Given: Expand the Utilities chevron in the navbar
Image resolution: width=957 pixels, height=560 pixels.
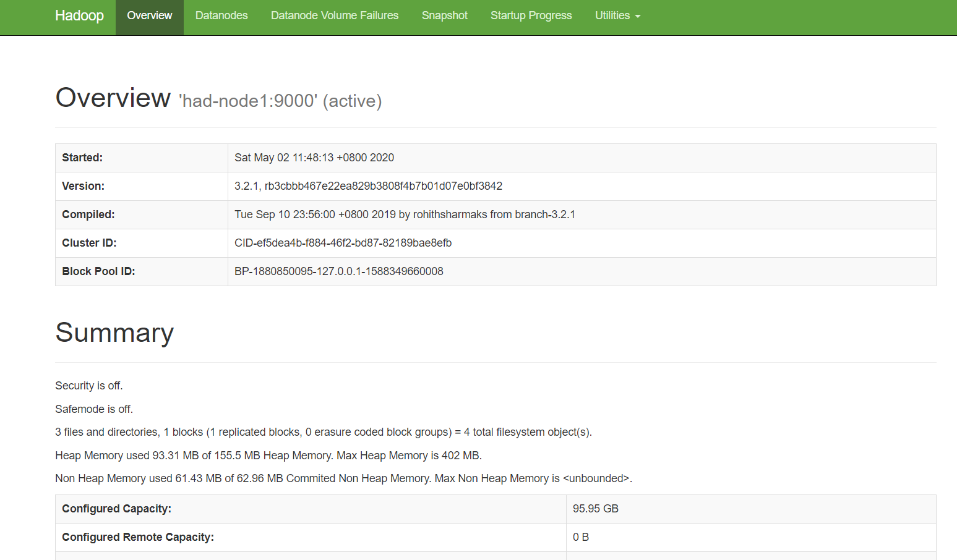Looking at the screenshot, I should coord(639,17).
